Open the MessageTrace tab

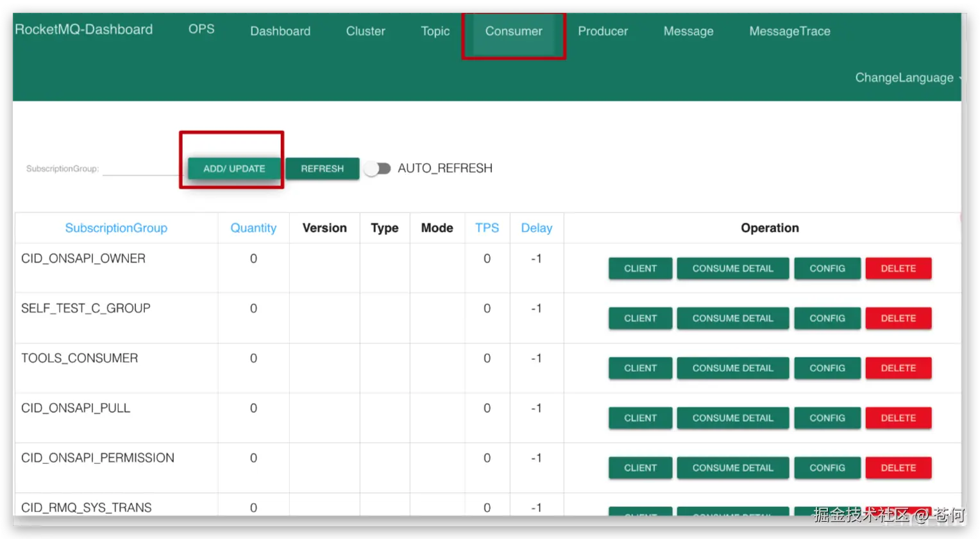(x=790, y=31)
